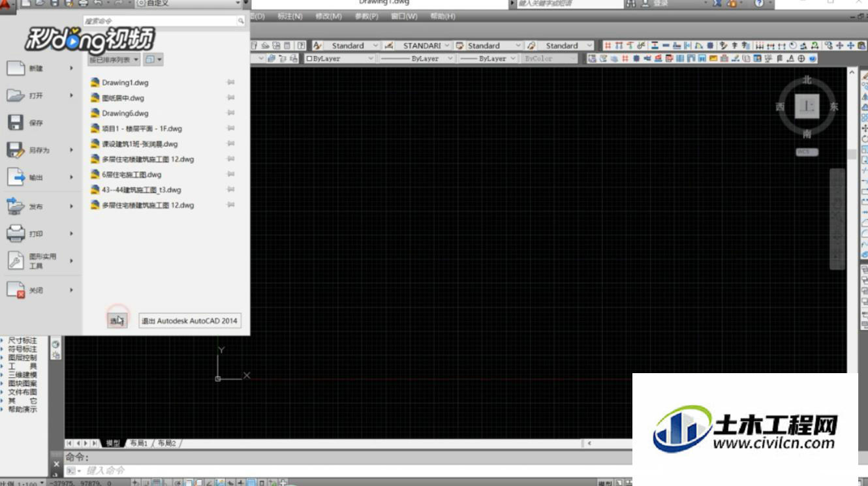Open the first Standard text style dropdown
The image size is (868, 486).
coord(375,46)
